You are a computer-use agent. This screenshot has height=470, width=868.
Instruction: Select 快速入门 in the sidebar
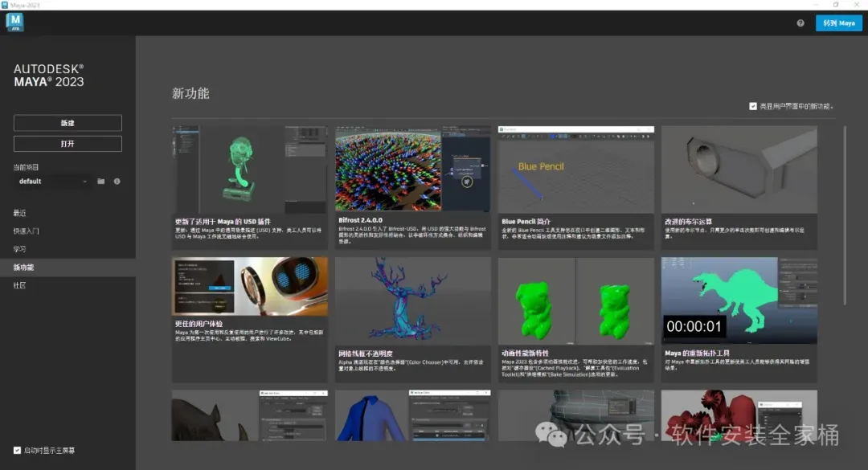(26, 231)
